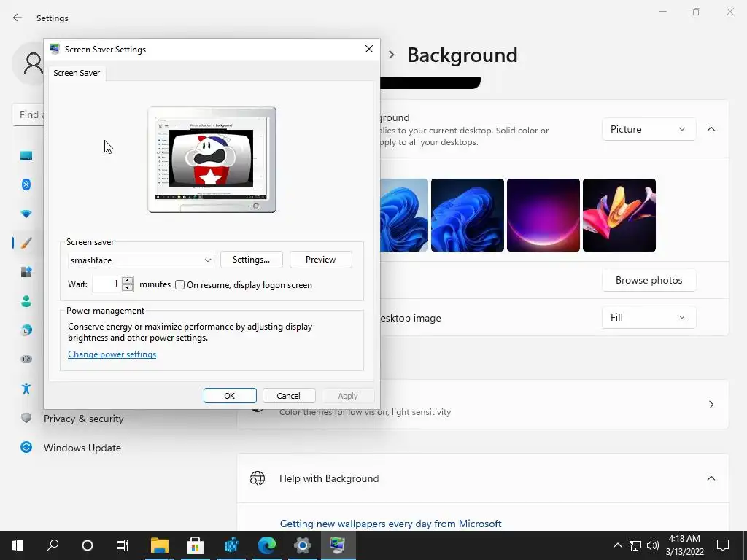Select the dark blue bloom wallpaper thumbnail

(x=468, y=215)
